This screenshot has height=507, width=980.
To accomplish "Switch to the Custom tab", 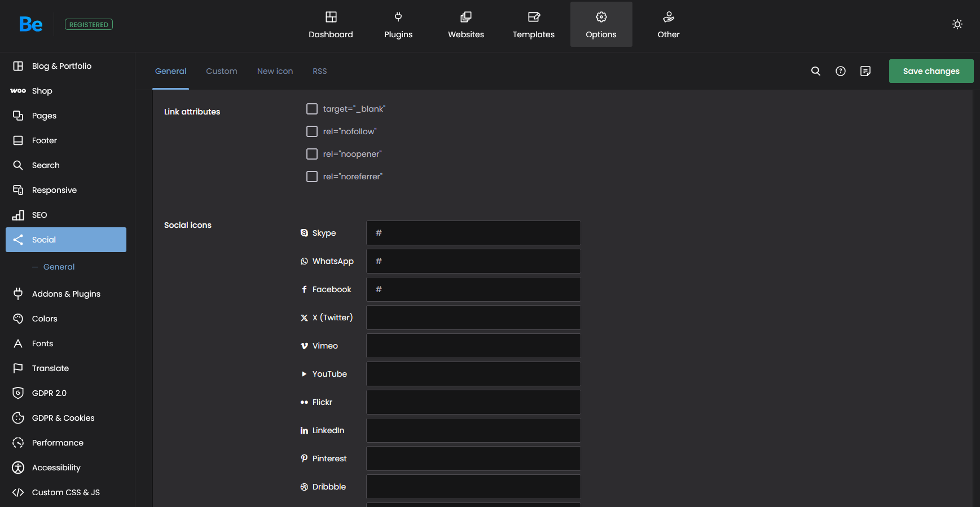I will click(x=221, y=71).
